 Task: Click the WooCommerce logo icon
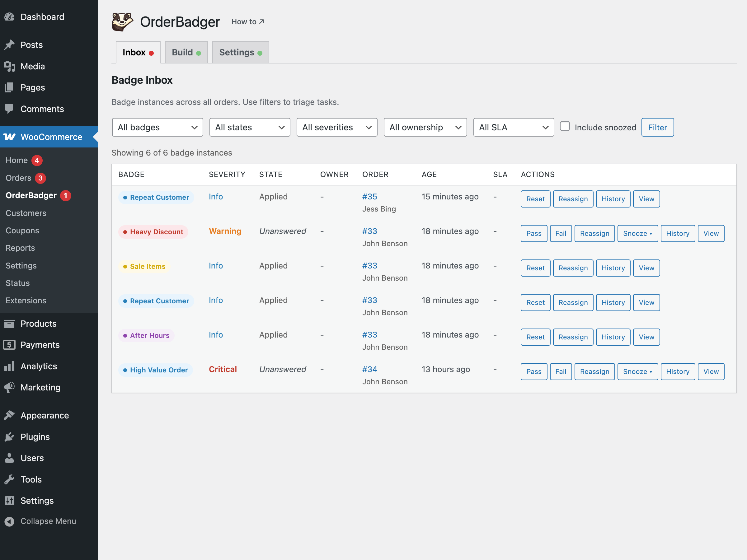[9, 137]
